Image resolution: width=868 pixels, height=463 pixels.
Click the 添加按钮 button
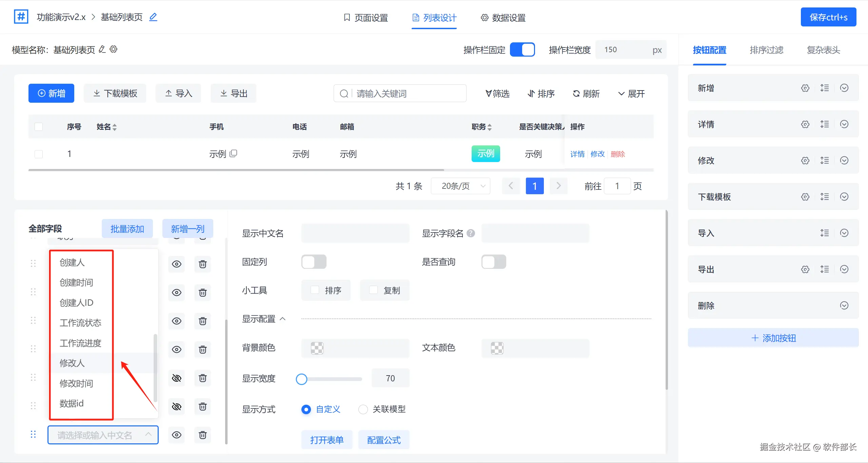[x=773, y=338]
